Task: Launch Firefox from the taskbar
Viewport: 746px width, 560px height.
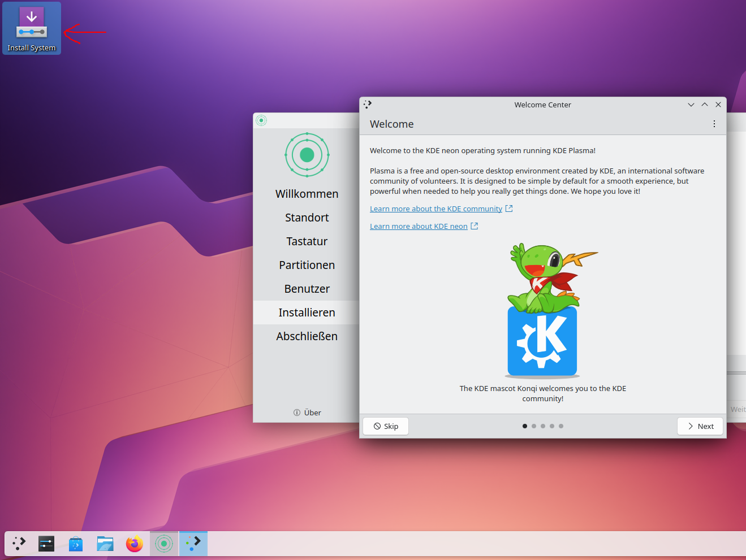Action: point(135,544)
